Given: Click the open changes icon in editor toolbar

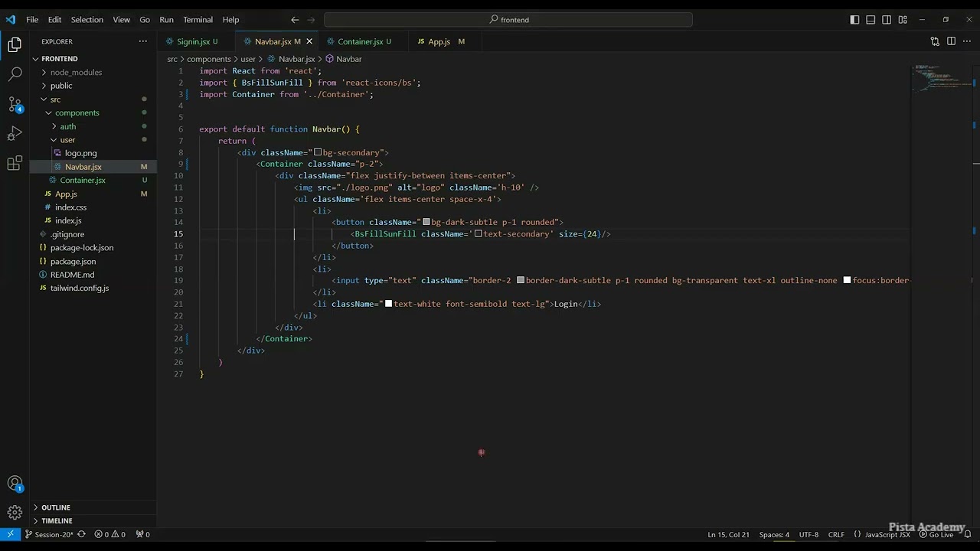Looking at the screenshot, I should click(935, 41).
